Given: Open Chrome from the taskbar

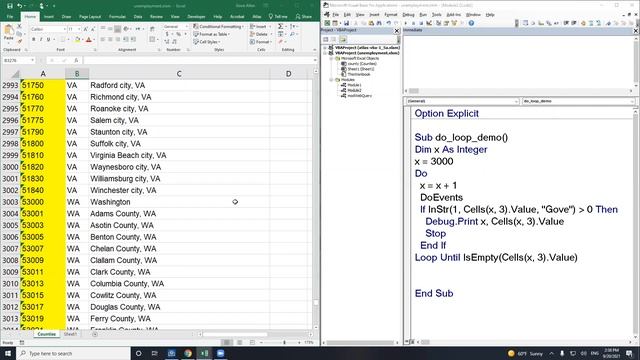Looking at the screenshot, I should tap(188, 353).
